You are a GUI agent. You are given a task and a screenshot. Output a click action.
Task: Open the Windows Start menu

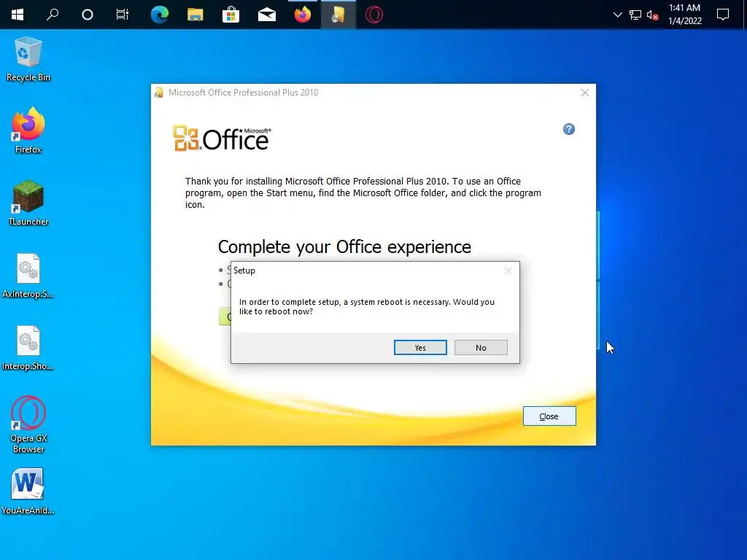coord(18,15)
